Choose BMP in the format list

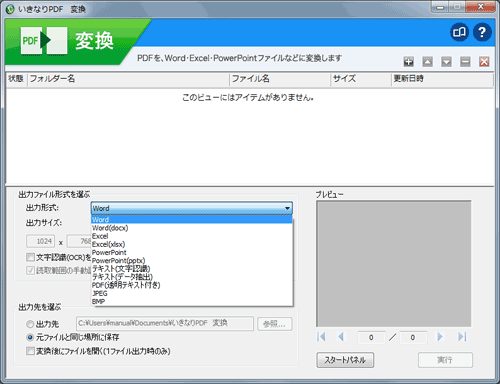(192, 301)
